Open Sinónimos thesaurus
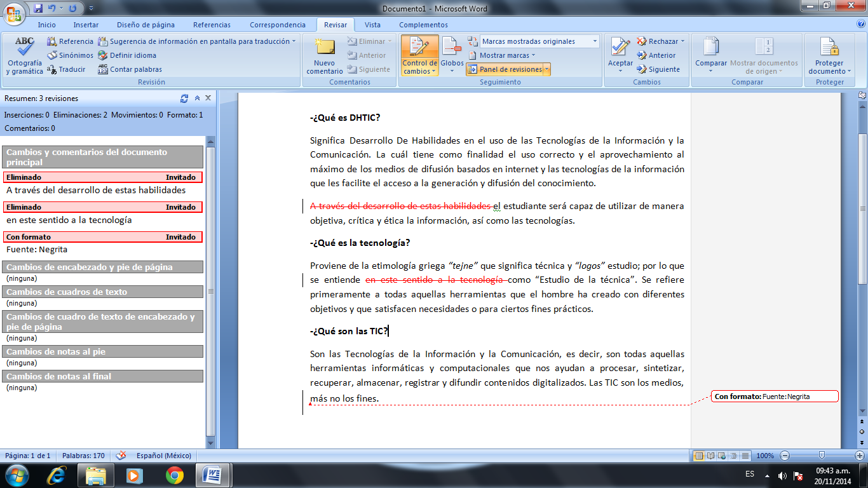Viewport: 868px width, 488px height. click(x=71, y=55)
